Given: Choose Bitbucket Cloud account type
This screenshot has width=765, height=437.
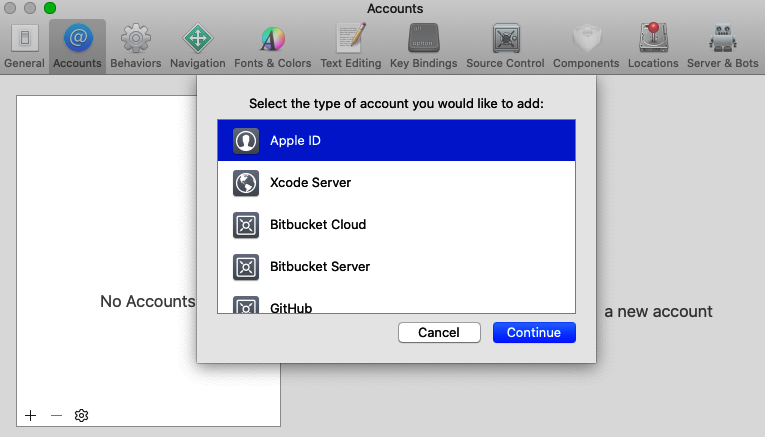Looking at the screenshot, I should (396, 224).
